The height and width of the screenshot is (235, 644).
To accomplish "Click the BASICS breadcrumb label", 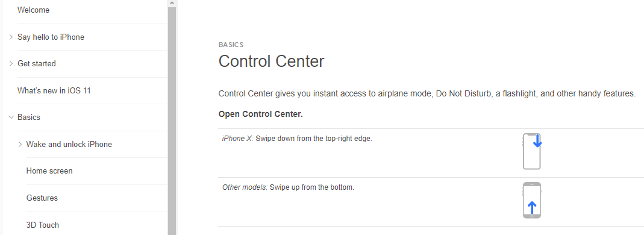I will point(231,45).
